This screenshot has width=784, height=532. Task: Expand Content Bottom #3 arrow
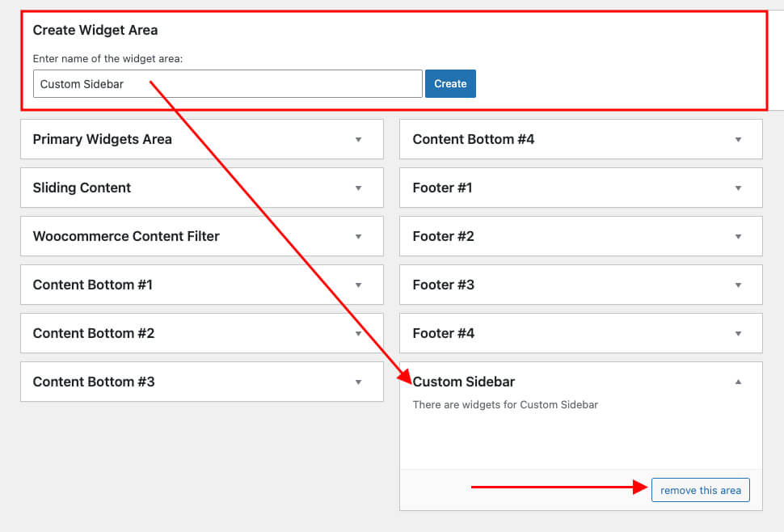tap(359, 382)
